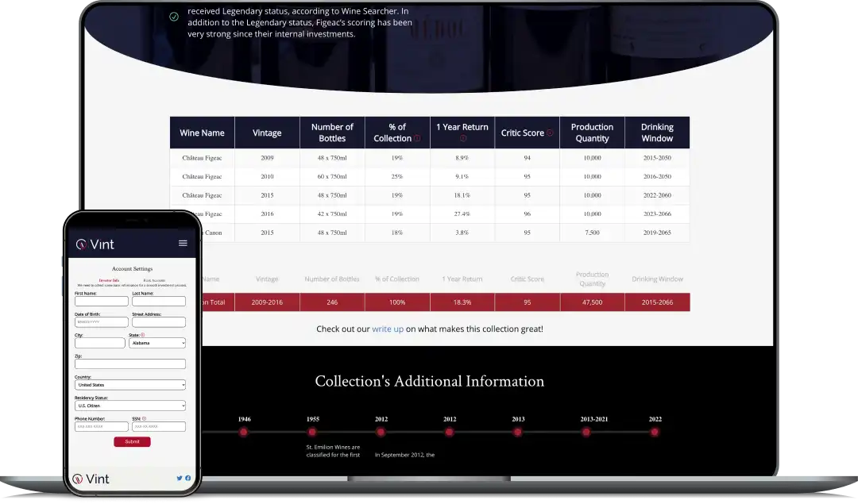Click the total 246 bottles cell
This screenshot has width=858, height=504.
[x=332, y=302]
